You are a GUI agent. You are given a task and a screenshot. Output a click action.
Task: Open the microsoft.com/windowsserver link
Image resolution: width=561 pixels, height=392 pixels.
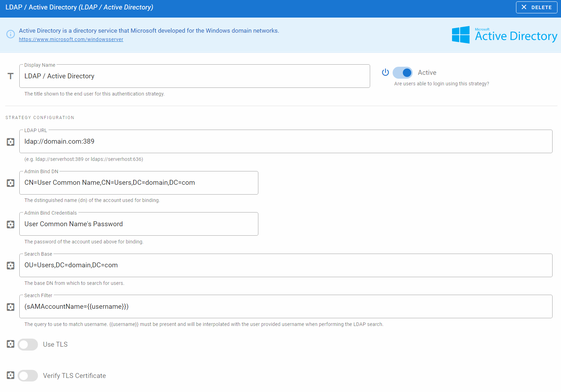tap(71, 39)
